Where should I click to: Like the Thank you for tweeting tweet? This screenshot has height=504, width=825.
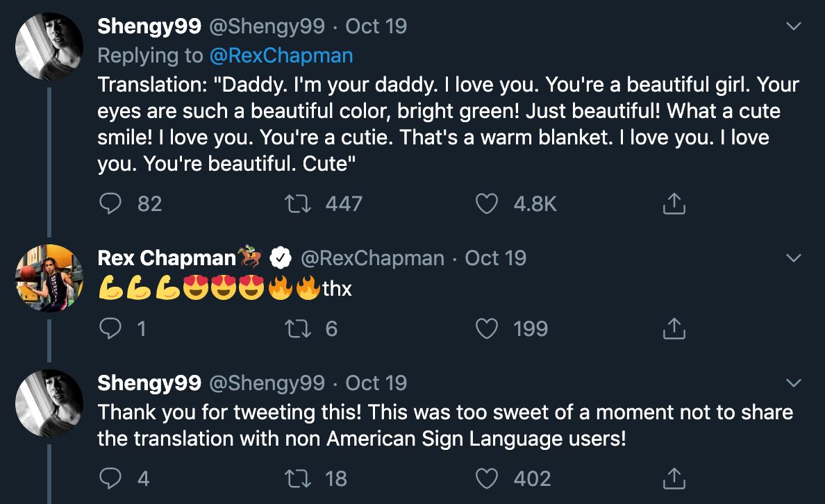pos(486,478)
